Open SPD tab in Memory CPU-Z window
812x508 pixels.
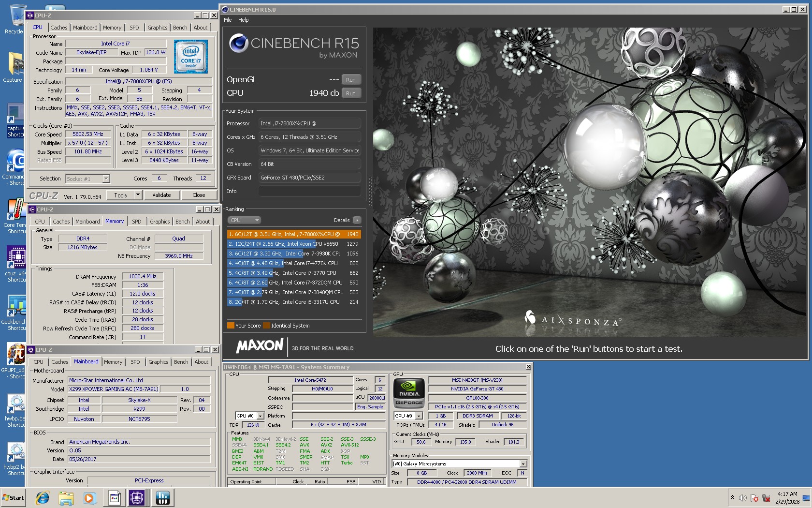point(137,222)
